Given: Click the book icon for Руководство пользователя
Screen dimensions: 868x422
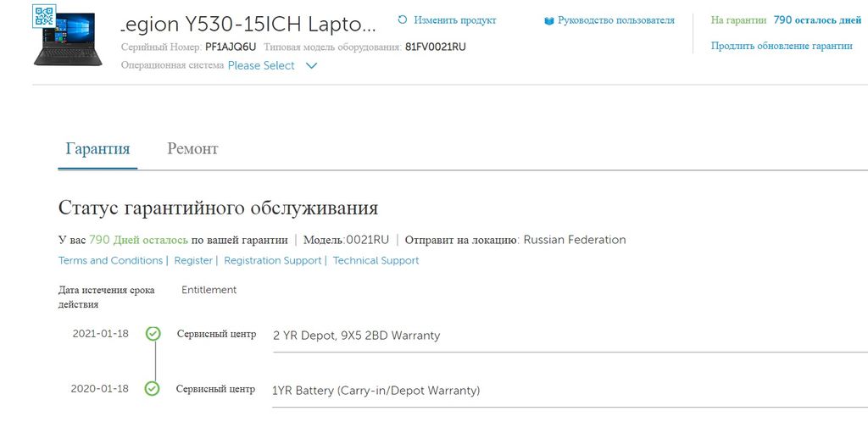Looking at the screenshot, I should pos(549,20).
